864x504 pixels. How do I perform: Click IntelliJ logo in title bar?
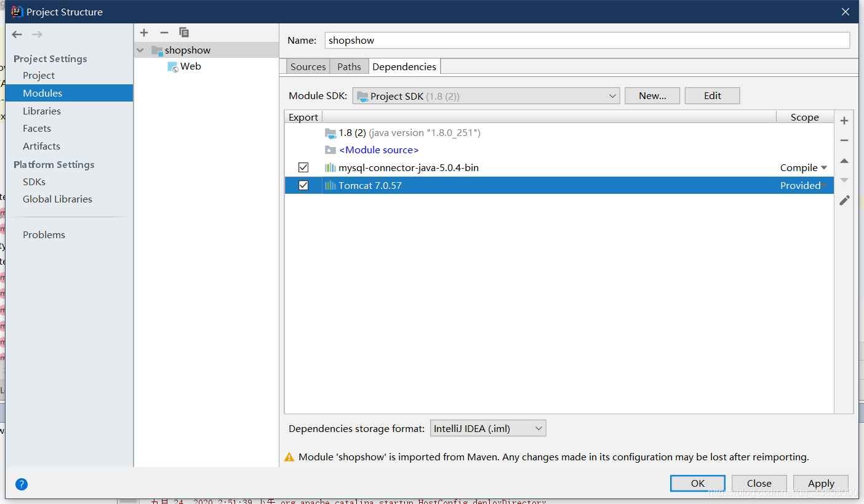(x=17, y=12)
